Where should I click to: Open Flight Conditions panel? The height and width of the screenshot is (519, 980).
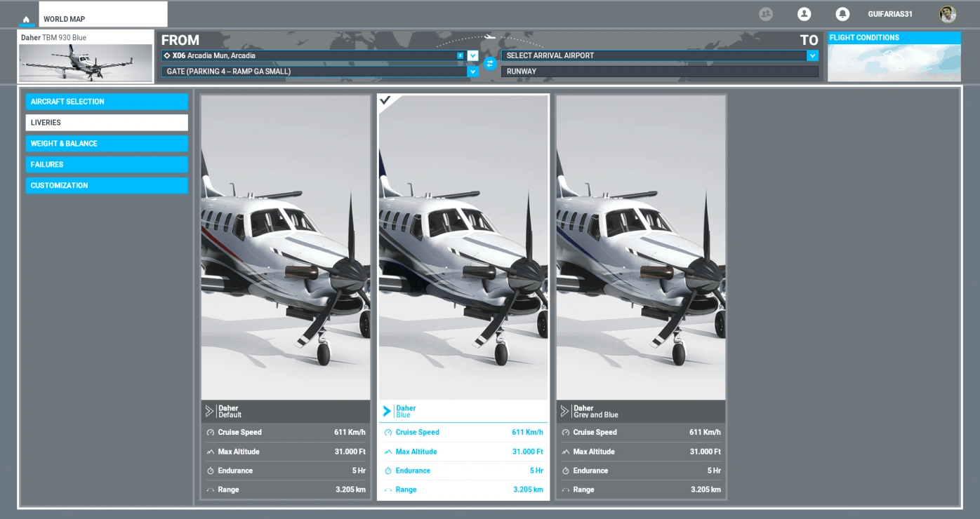click(894, 56)
